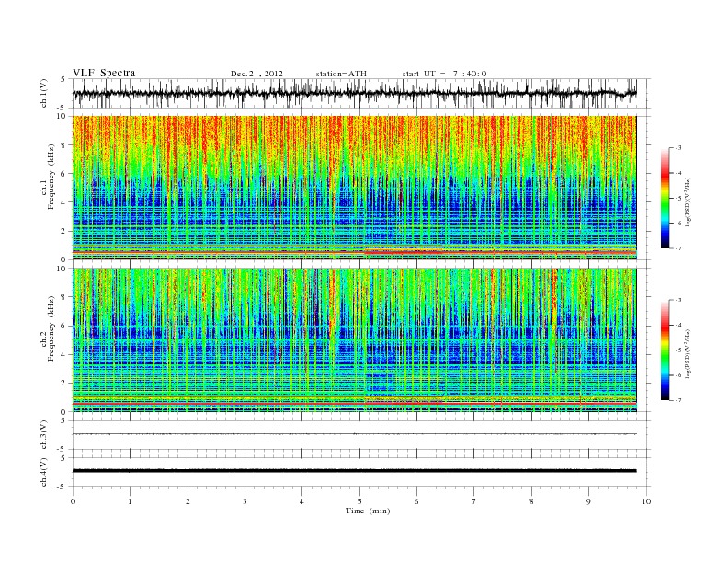This screenshot has height=563, width=728.
Task: Select the "start UT = 7 :40: 0" text
Action: click(444, 74)
